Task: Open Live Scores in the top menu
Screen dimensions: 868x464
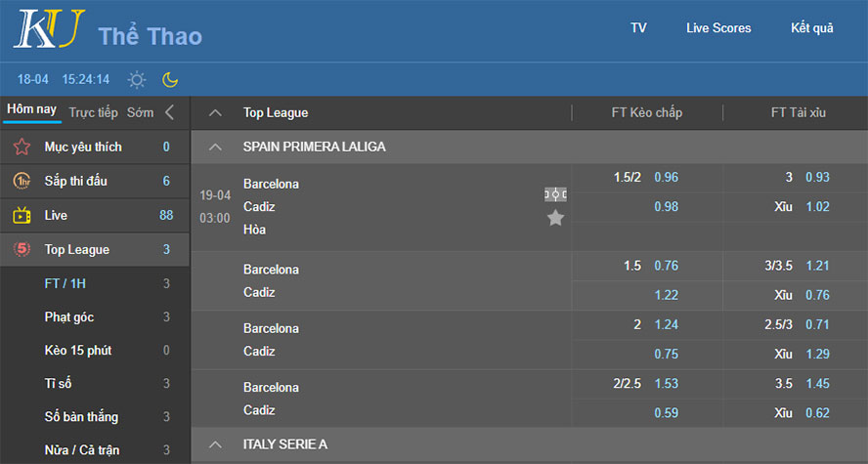Action: pyautogui.click(x=718, y=28)
